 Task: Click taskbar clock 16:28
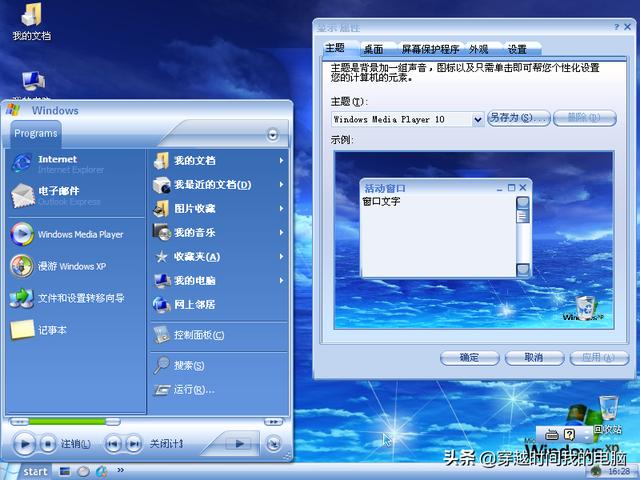point(619,472)
